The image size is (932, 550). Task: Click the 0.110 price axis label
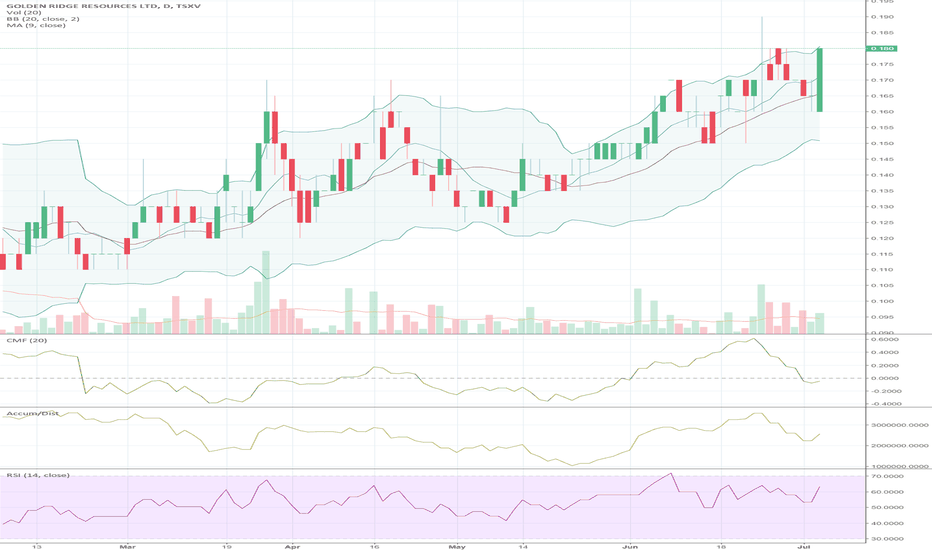pos(882,270)
